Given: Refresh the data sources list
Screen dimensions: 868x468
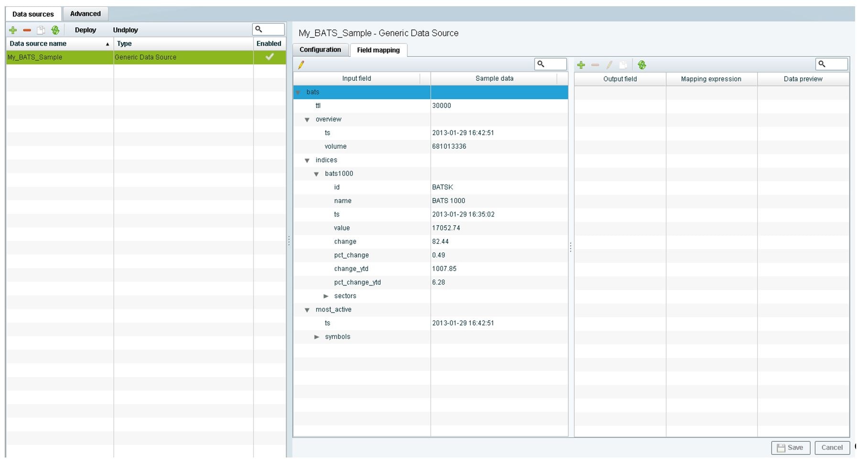Looking at the screenshot, I should [56, 30].
